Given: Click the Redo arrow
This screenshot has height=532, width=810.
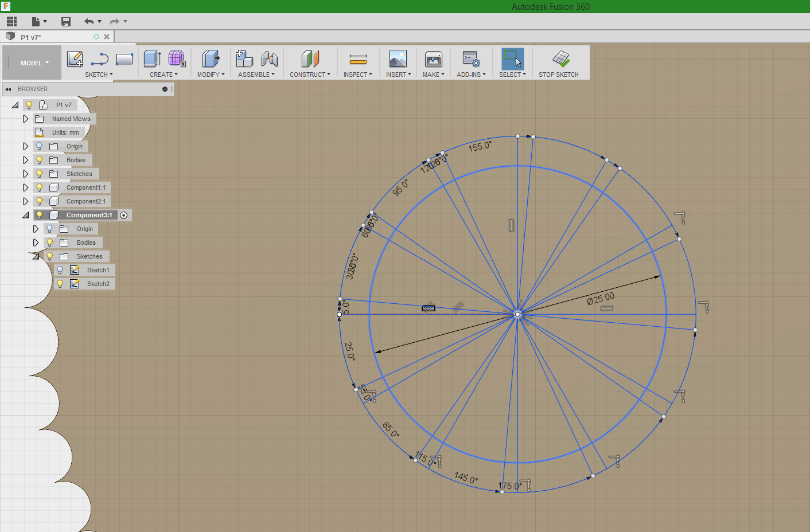Looking at the screenshot, I should (115, 22).
